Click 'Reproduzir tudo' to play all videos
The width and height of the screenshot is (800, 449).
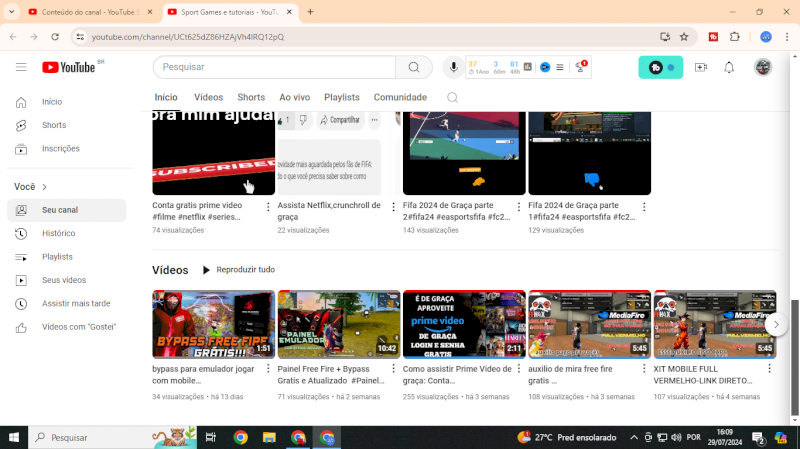tap(238, 270)
